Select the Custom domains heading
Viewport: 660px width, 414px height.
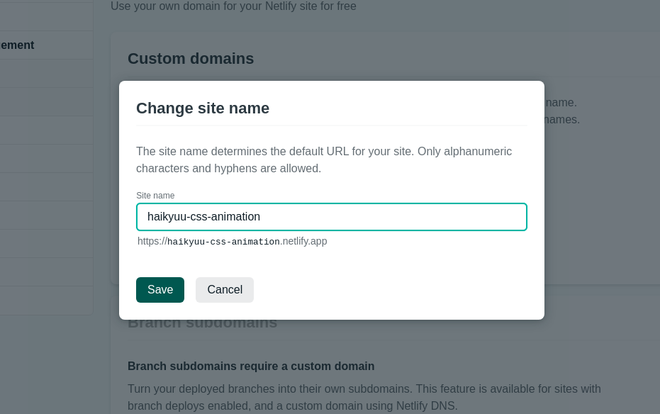[x=190, y=59]
